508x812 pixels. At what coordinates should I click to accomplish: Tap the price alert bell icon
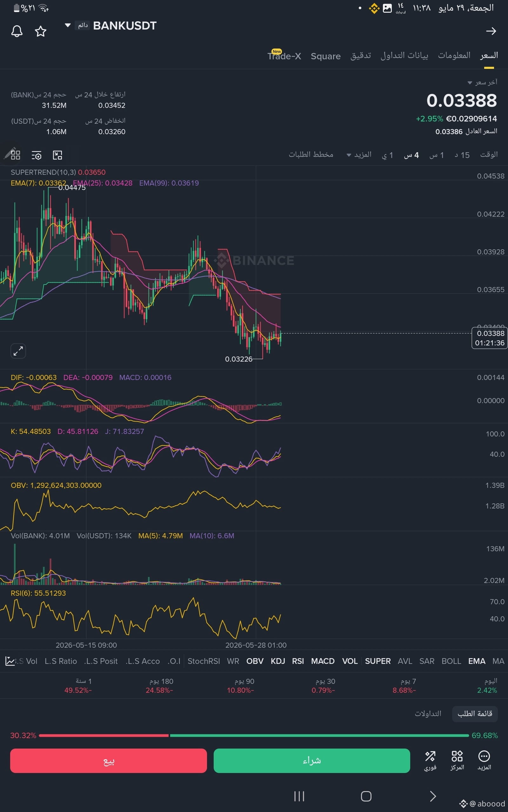(x=17, y=31)
